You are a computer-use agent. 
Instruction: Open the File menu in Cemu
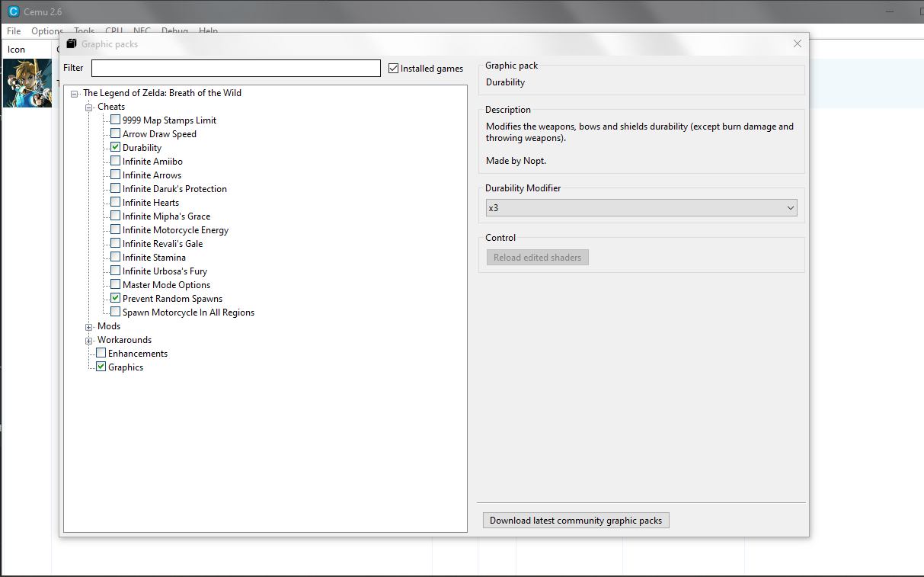[14, 31]
